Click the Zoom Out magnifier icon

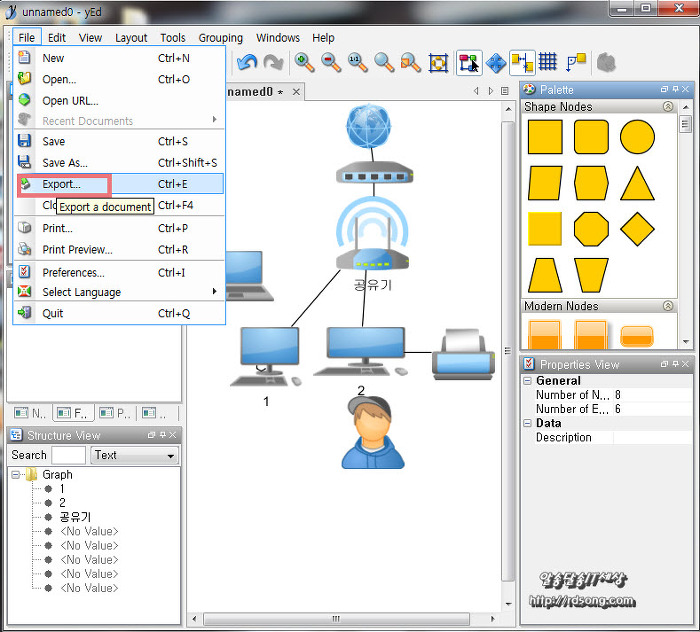coord(331,63)
